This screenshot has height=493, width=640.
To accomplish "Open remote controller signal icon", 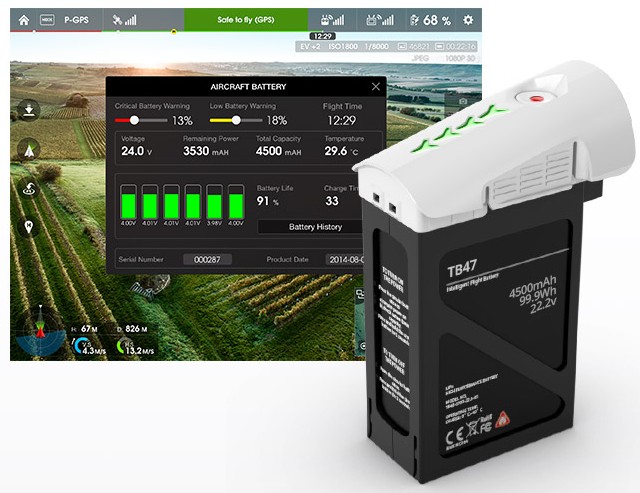I will (x=332, y=20).
